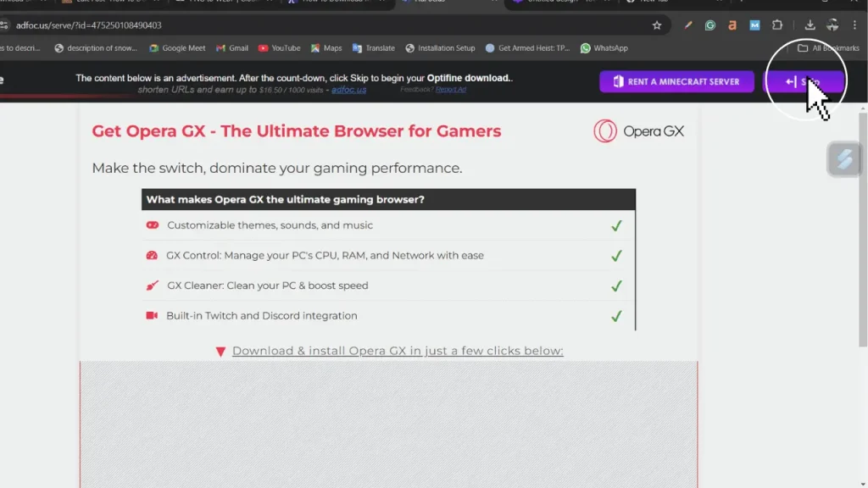Open the WhatsApp bookmark

click(x=604, y=48)
